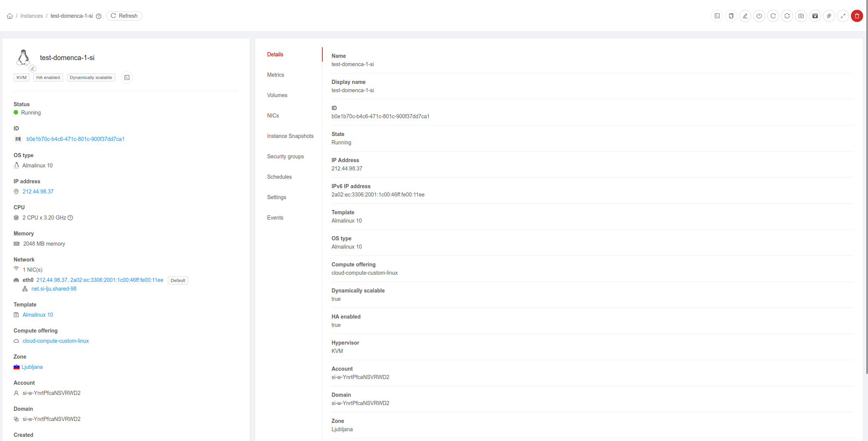The height and width of the screenshot is (441, 868).
Task: Stop the instance with the power icon
Action: (759, 16)
